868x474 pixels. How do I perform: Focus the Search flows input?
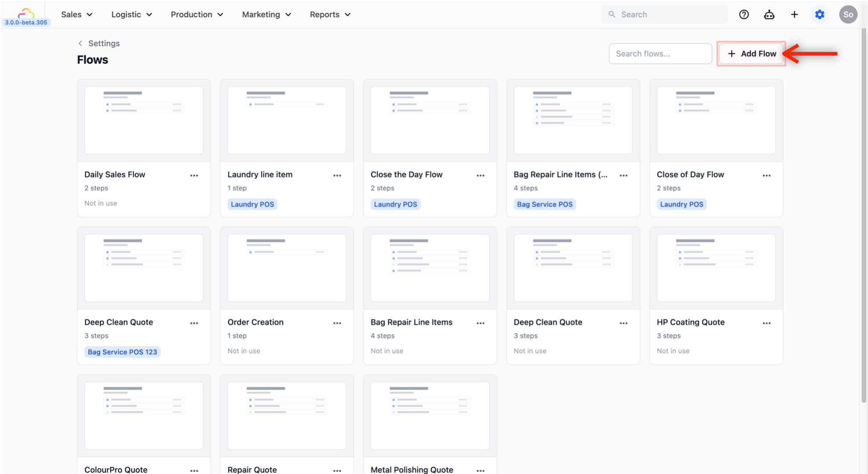[660, 54]
